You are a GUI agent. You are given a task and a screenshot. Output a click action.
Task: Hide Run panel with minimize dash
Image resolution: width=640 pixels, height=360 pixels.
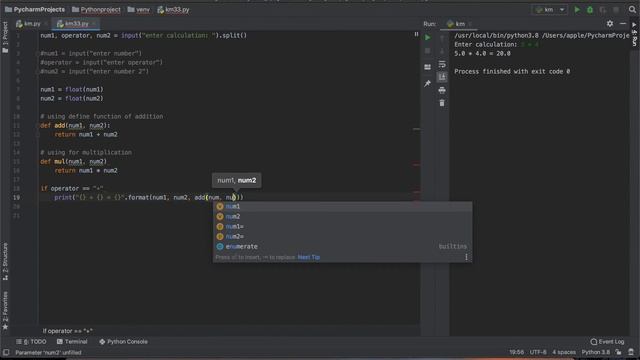(x=623, y=24)
